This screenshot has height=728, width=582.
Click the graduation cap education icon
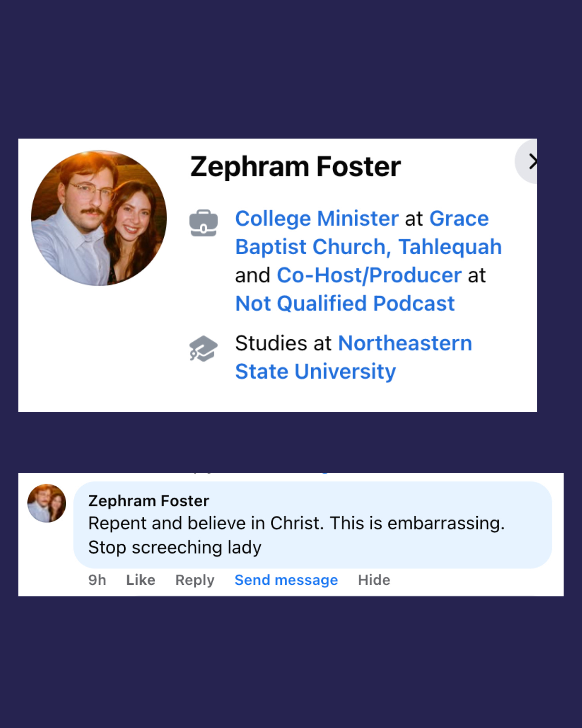(203, 348)
